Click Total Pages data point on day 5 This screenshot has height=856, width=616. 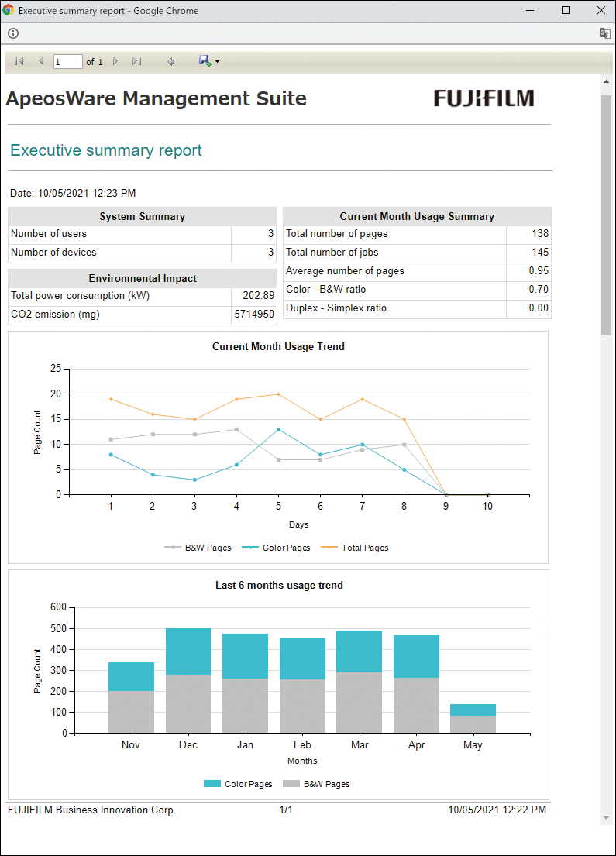tap(278, 394)
